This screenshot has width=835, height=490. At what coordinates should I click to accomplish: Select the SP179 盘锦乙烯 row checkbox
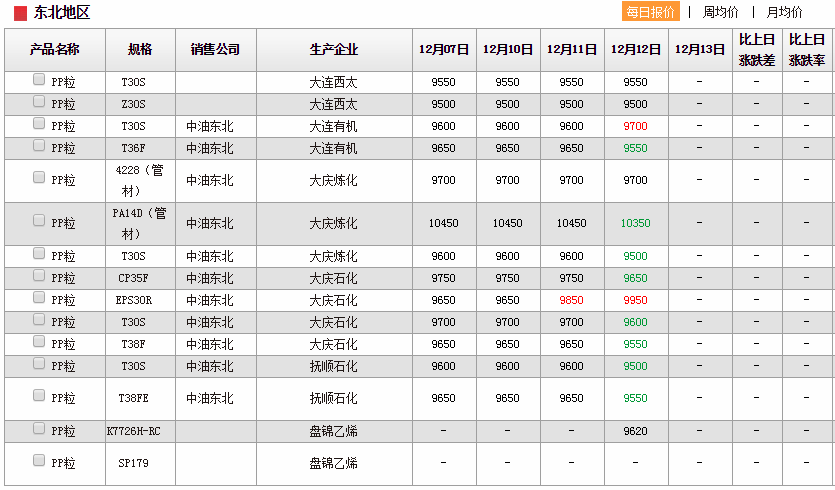(x=39, y=460)
